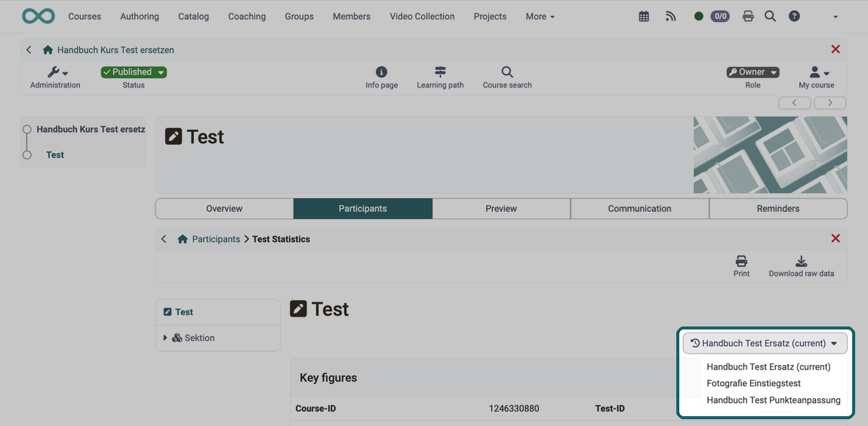Viewport: 868px width, 426px height.
Task: Open the user menu arrow at top right
Action: point(836,17)
